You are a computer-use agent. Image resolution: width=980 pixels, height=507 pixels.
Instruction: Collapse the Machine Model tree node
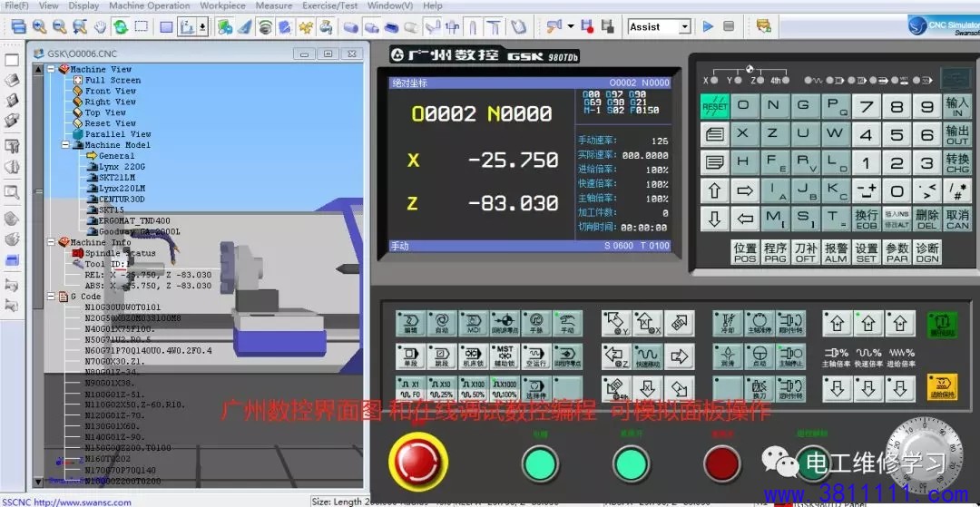click(65, 145)
